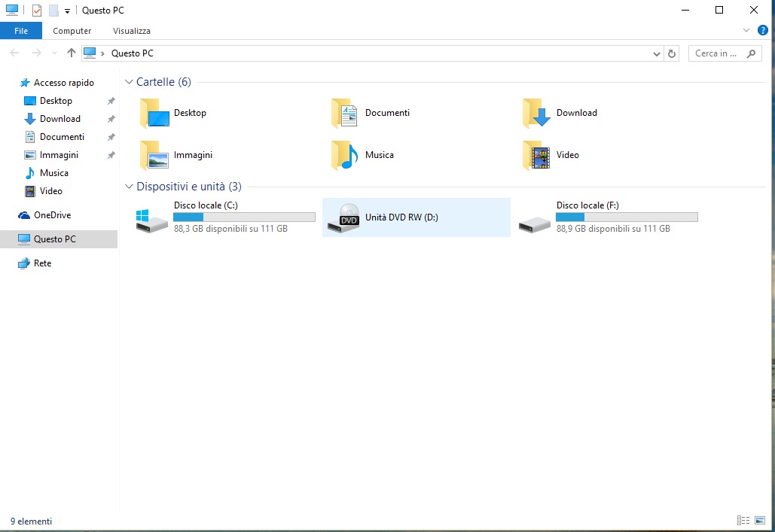Unpin Documenti from Accesso rapido
775x532 pixels.
tap(111, 137)
